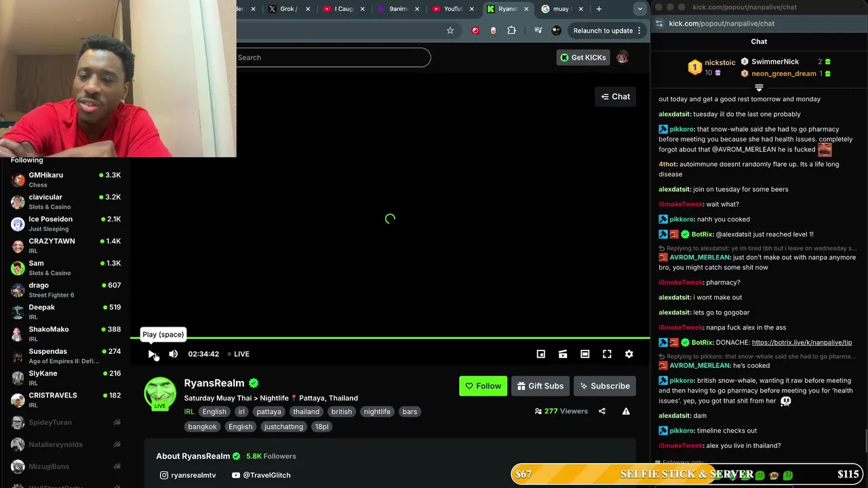Click the share icon next to viewer count

pos(602,411)
